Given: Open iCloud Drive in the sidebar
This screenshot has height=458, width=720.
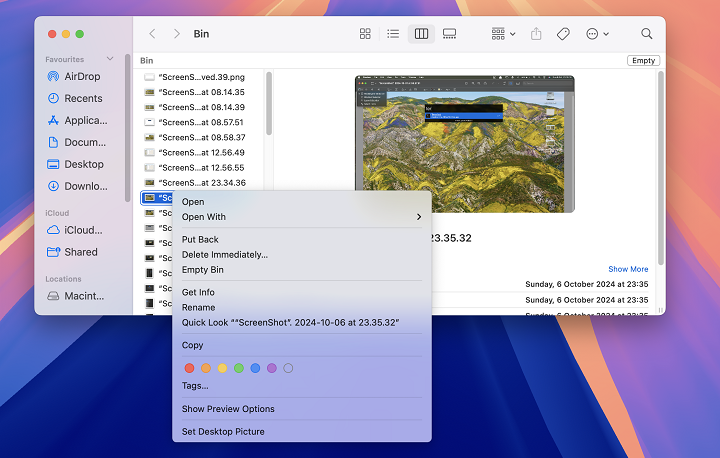Looking at the screenshot, I should [x=77, y=230].
